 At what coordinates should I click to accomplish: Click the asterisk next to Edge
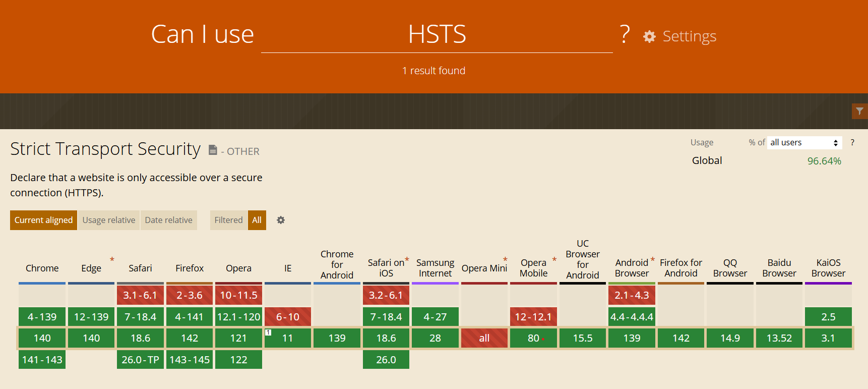112,259
